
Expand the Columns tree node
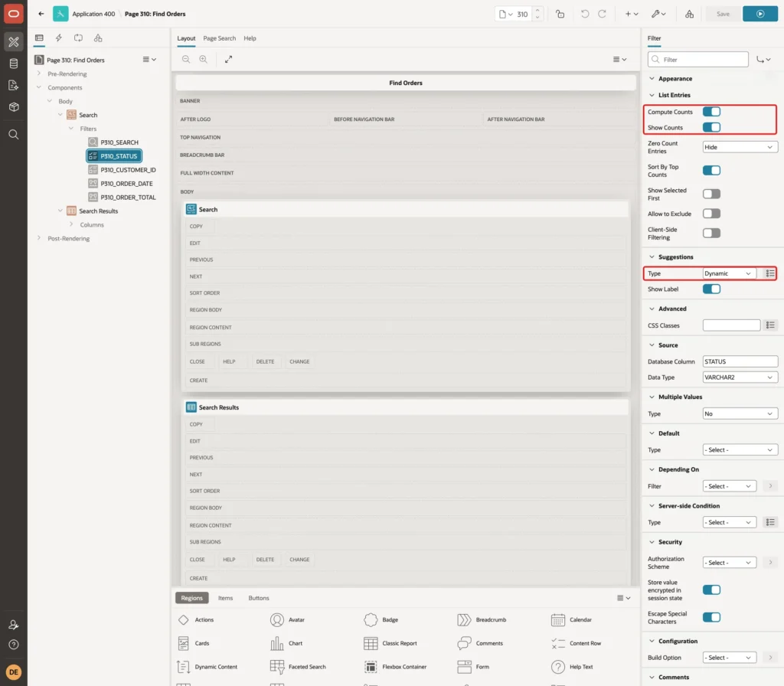pyautogui.click(x=71, y=224)
